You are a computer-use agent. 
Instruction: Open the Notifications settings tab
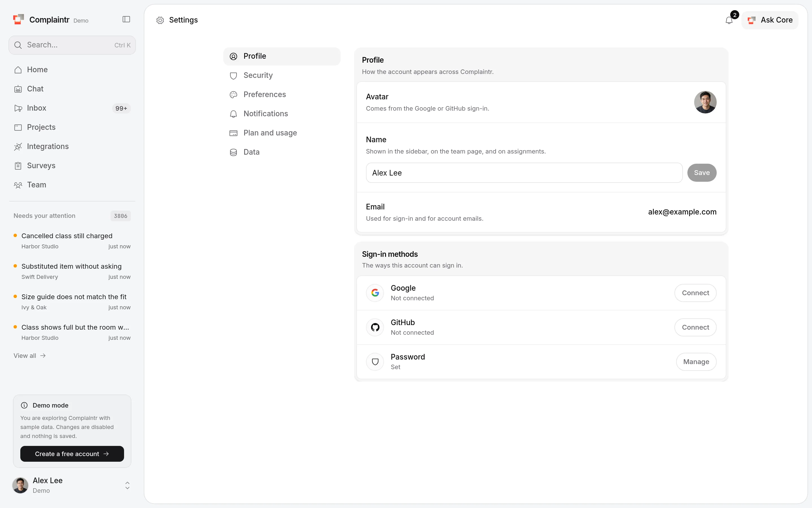pyautogui.click(x=282, y=113)
